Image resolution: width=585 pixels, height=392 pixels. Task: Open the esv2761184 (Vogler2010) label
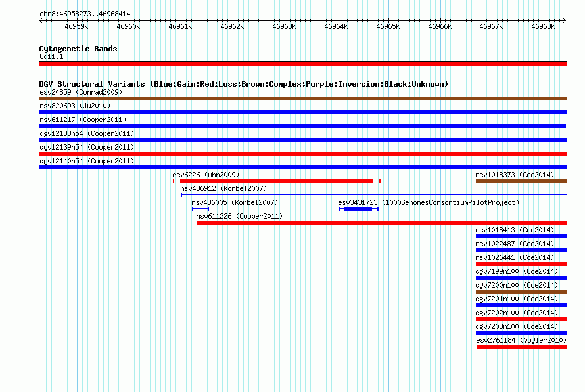[521, 340]
